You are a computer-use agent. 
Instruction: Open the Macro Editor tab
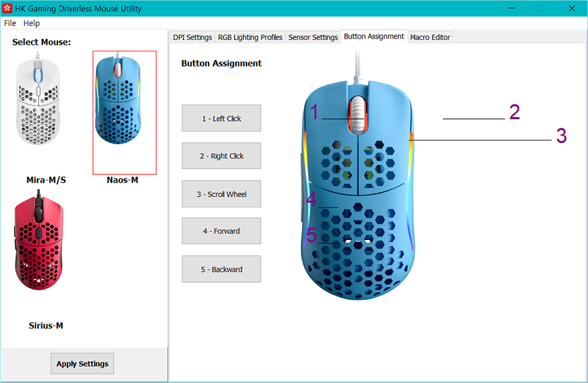(430, 37)
